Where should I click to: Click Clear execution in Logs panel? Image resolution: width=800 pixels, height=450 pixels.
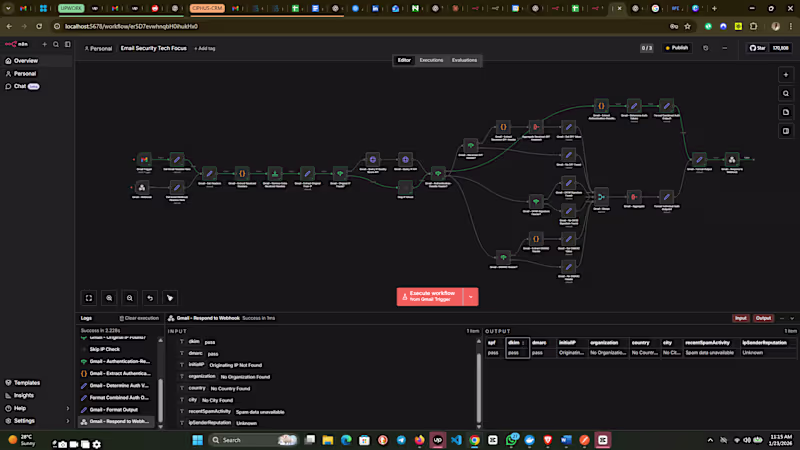coord(139,318)
